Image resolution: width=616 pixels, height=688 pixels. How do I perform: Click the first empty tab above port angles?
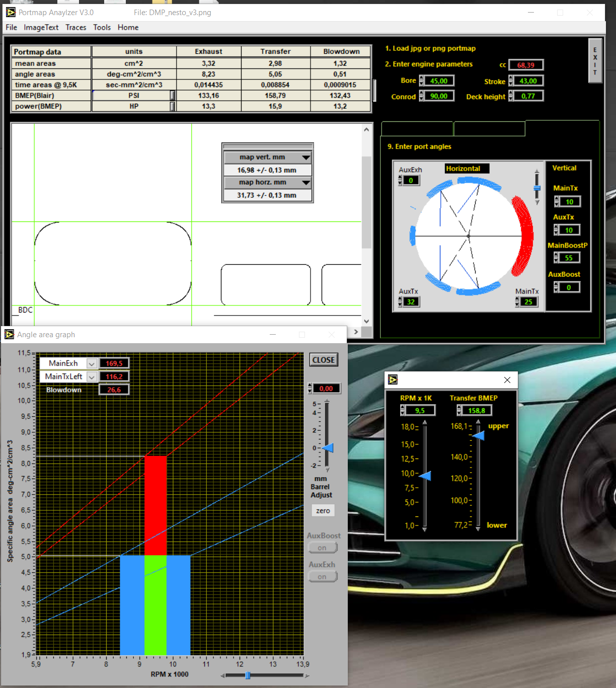tap(417, 129)
